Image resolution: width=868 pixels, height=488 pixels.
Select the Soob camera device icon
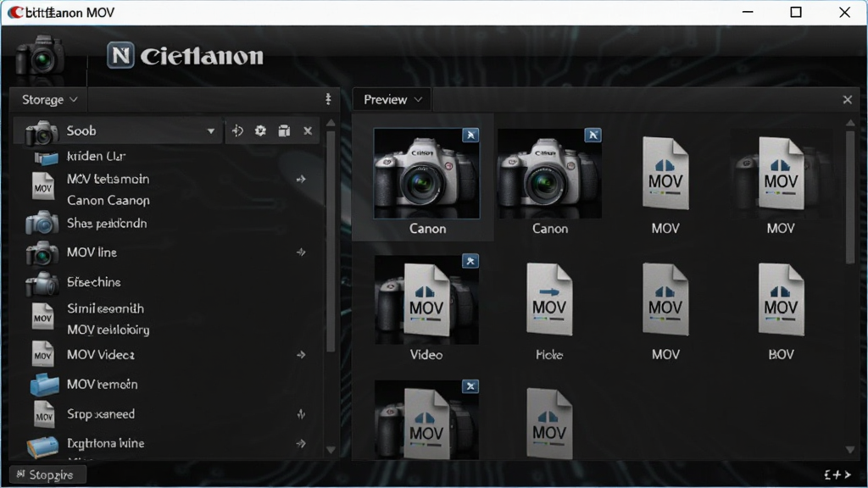[42, 132]
